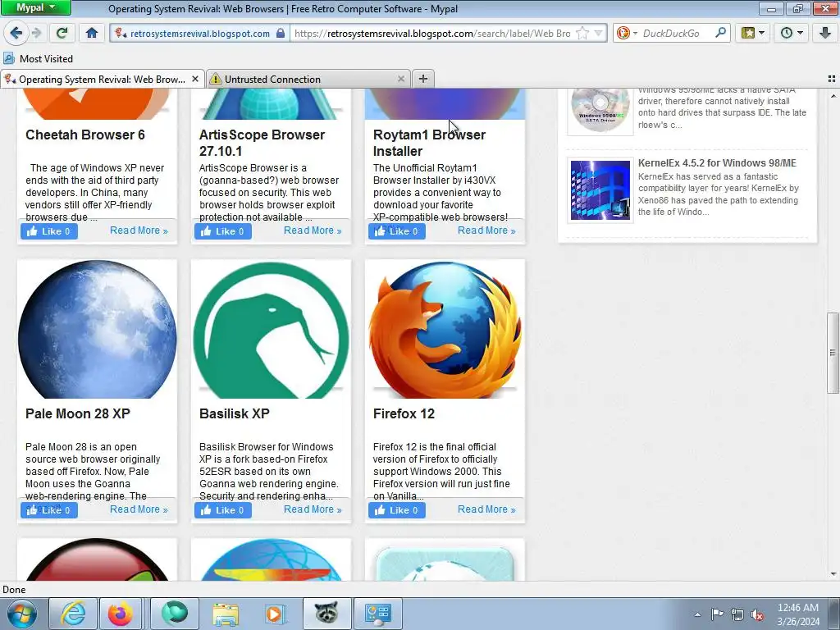
Task: Go to the Home page
Action: click(92, 33)
